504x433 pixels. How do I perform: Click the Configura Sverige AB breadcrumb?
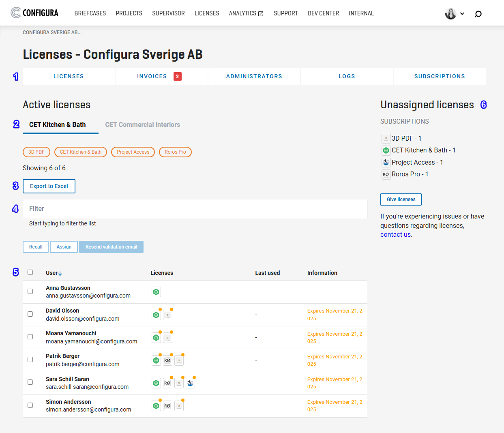[x=52, y=32]
